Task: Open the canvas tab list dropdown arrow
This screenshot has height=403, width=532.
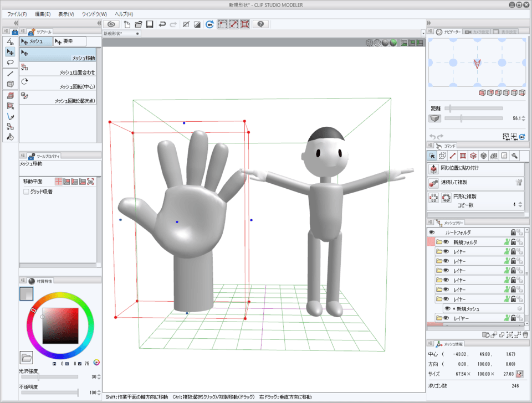Action: (423, 33)
